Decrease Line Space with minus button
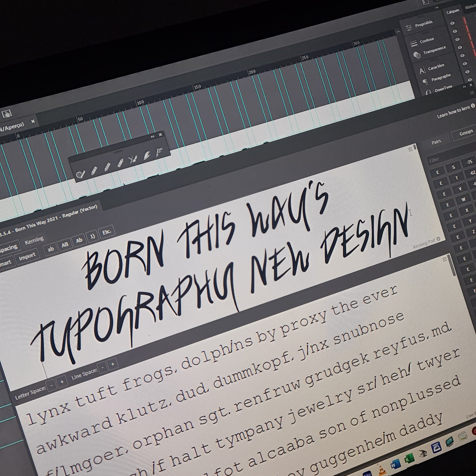476x476 pixels. coord(103,368)
